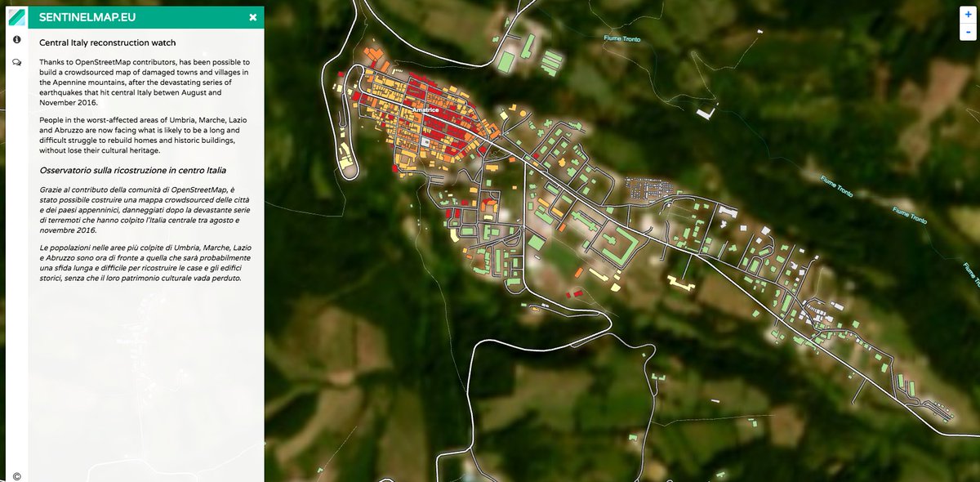Image resolution: width=980 pixels, height=482 pixels.
Task: Open the info panel icon in sidebar
Action: pyautogui.click(x=16, y=39)
